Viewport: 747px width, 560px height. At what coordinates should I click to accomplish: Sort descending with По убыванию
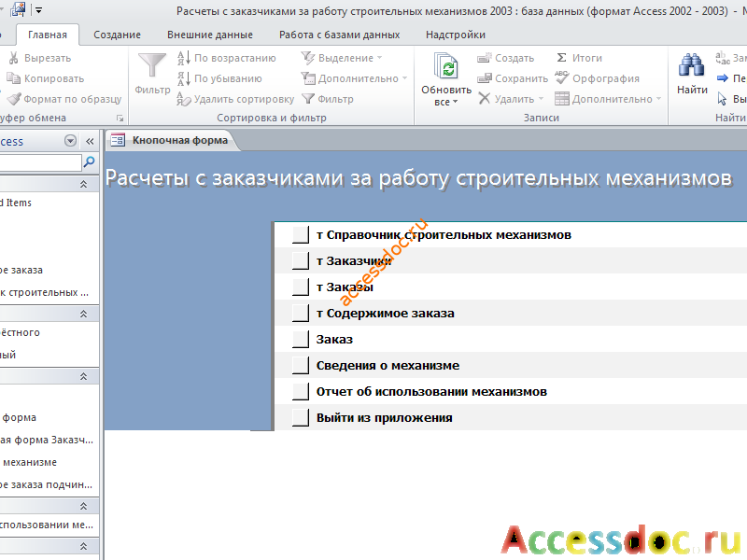click(219, 78)
